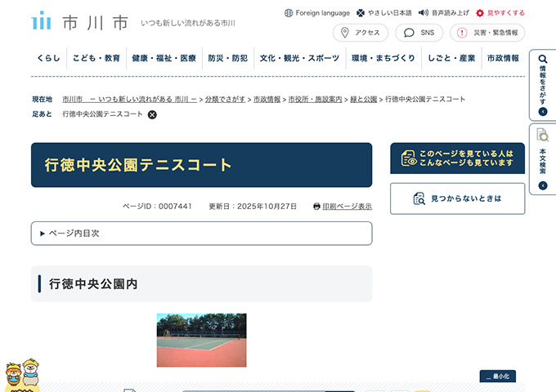Click いつも新しい流れがある市川 tagline

point(188,24)
